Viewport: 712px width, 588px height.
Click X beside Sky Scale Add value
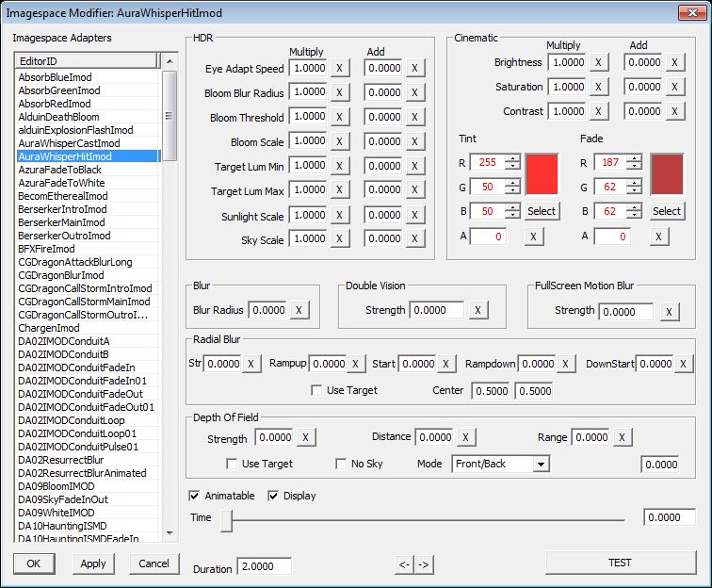(414, 239)
